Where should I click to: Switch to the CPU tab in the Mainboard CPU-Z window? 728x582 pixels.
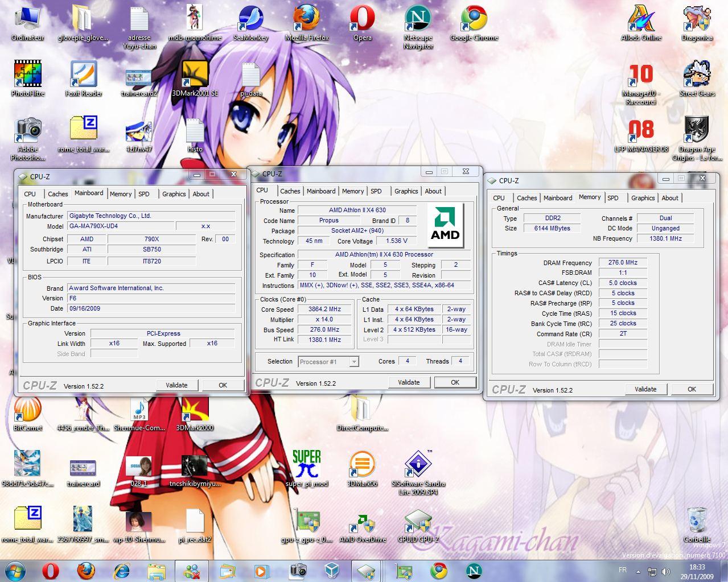point(30,194)
